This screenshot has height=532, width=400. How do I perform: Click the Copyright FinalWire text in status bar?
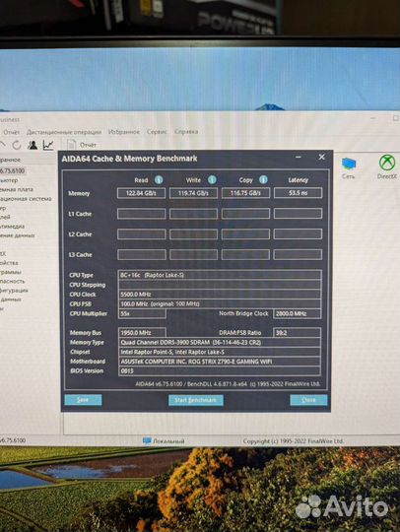click(294, 441)
